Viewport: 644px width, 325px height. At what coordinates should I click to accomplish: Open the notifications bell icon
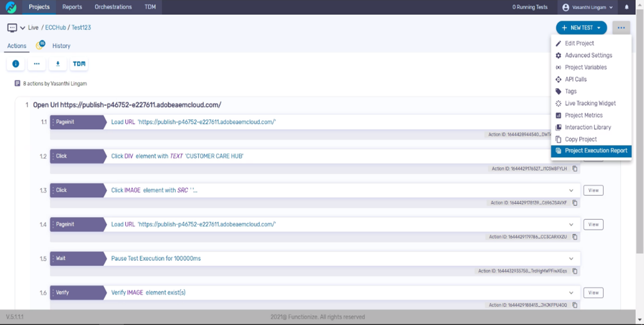click(627, 7)
